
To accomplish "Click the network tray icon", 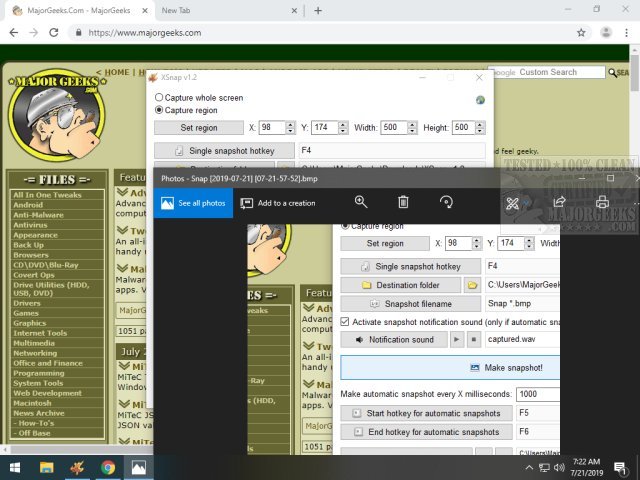I will (544, 468).
